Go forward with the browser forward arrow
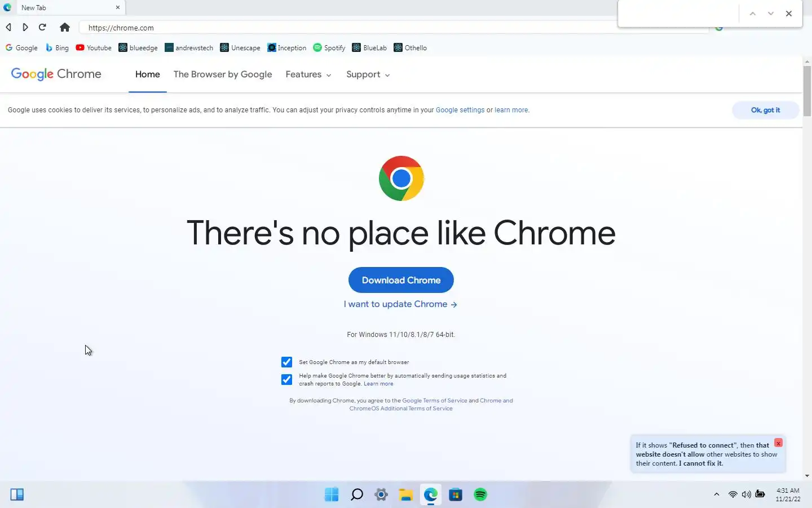Viewport: 812px width, 508px height. tap(25, 27)
